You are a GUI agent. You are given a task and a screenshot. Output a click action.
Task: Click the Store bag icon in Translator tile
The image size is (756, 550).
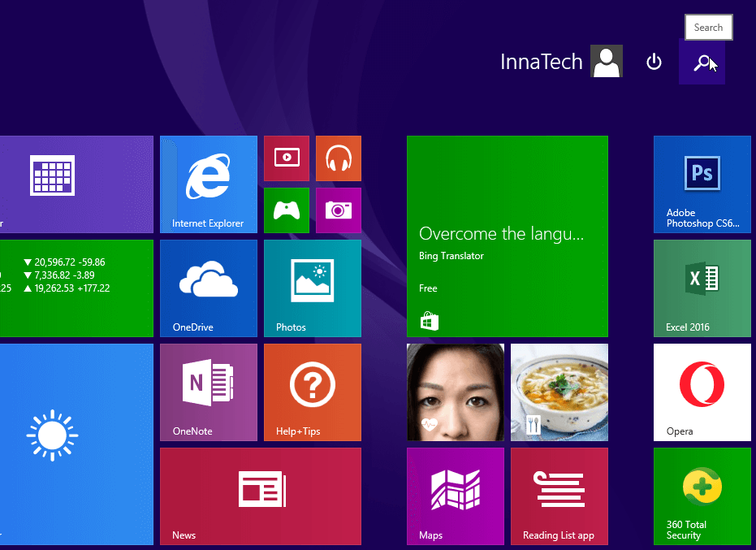click(x=429, y=321)
